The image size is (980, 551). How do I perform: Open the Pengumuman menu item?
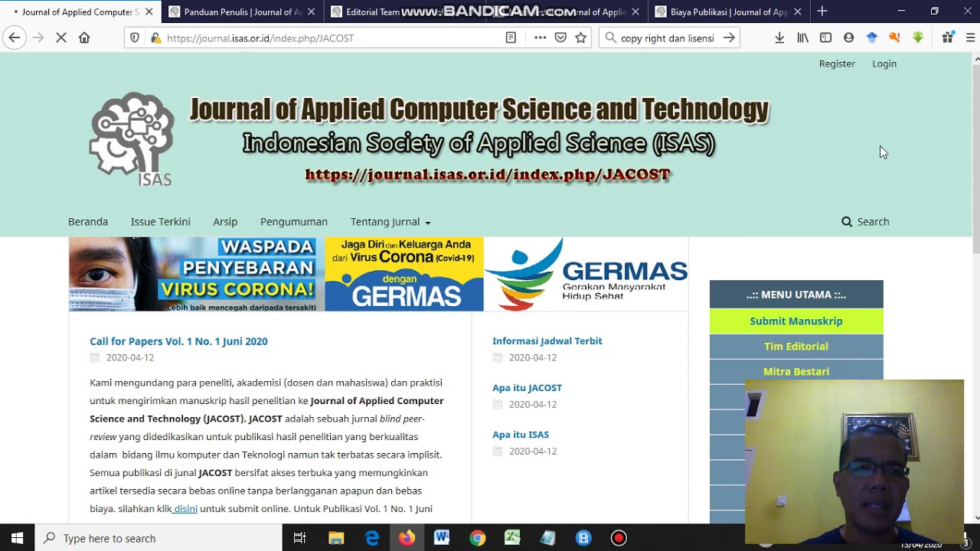tap(294, 222)
